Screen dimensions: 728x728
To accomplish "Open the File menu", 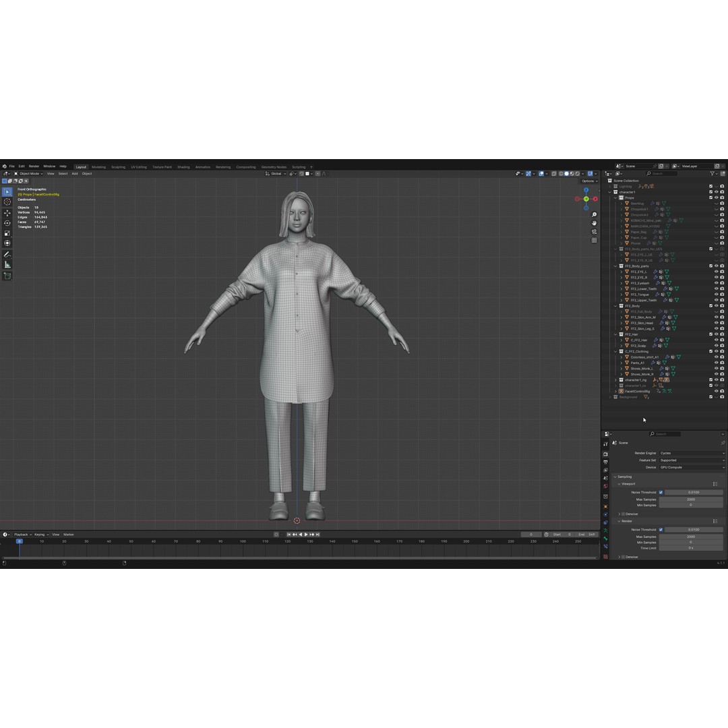I will pyautogui.click(x=12, y=166).
